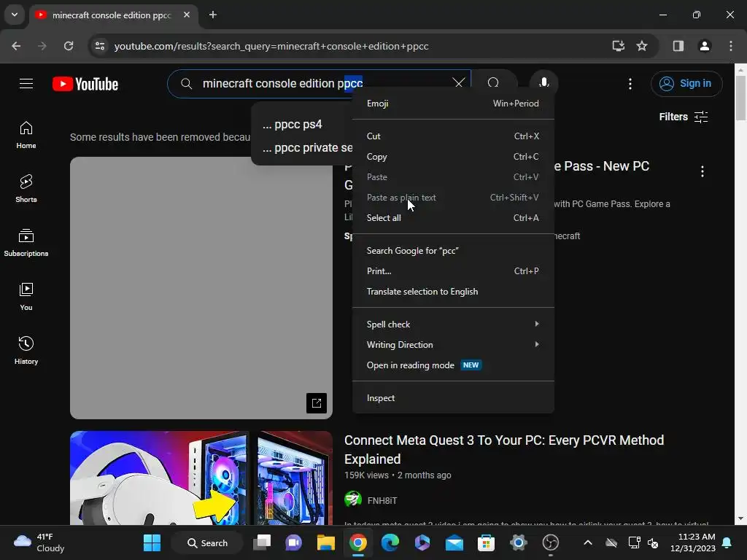The image size is (747, 560).
Task: Click the grey ad thumbnail
Action: point(201,288)
